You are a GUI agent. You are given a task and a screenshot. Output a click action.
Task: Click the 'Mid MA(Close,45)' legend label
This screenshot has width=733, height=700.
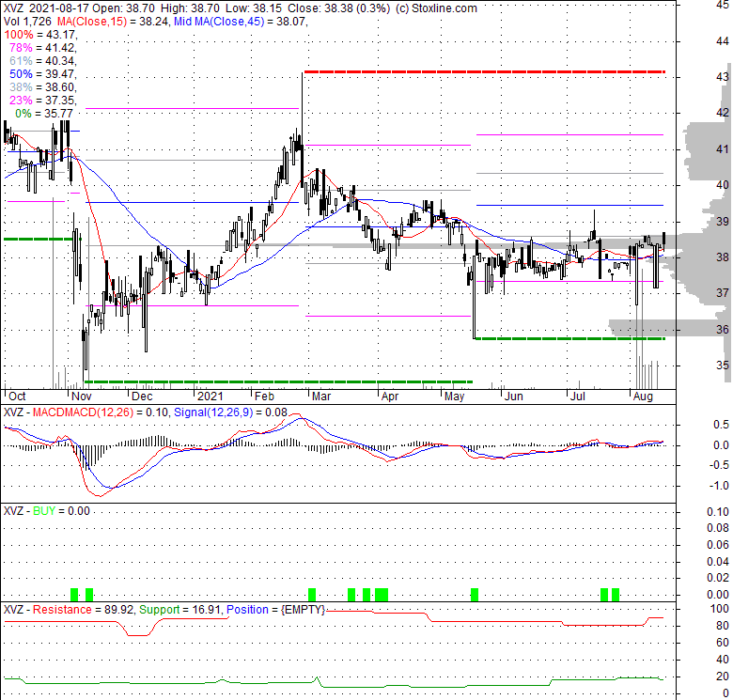coord(219,22)
